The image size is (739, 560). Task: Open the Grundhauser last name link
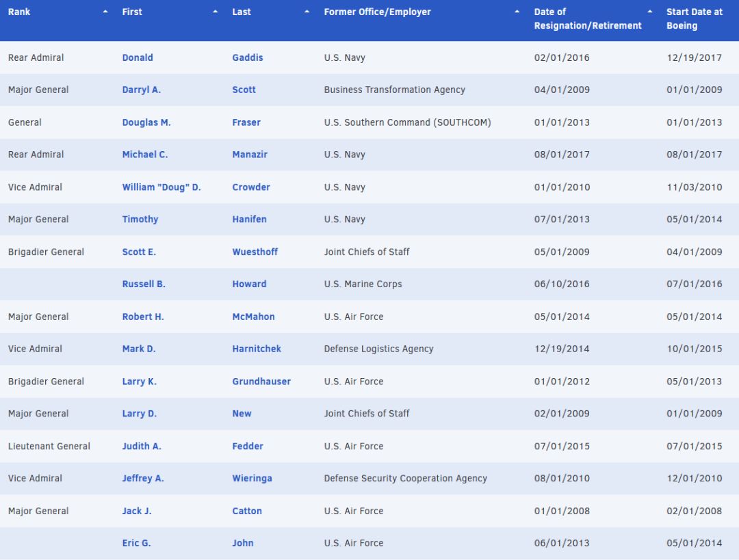[x=261, y=382]
